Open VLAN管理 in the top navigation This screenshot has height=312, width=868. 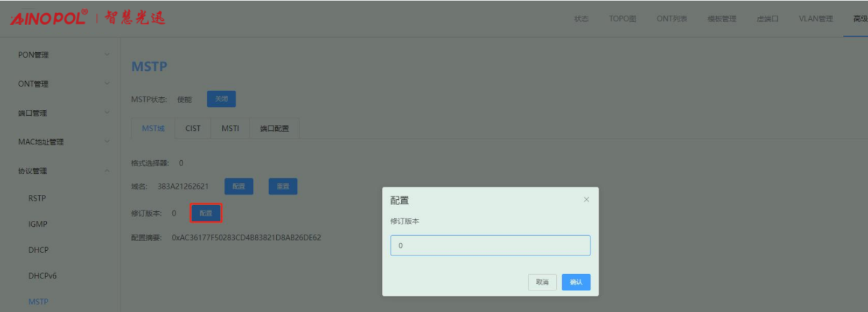[x=815, y=19]
